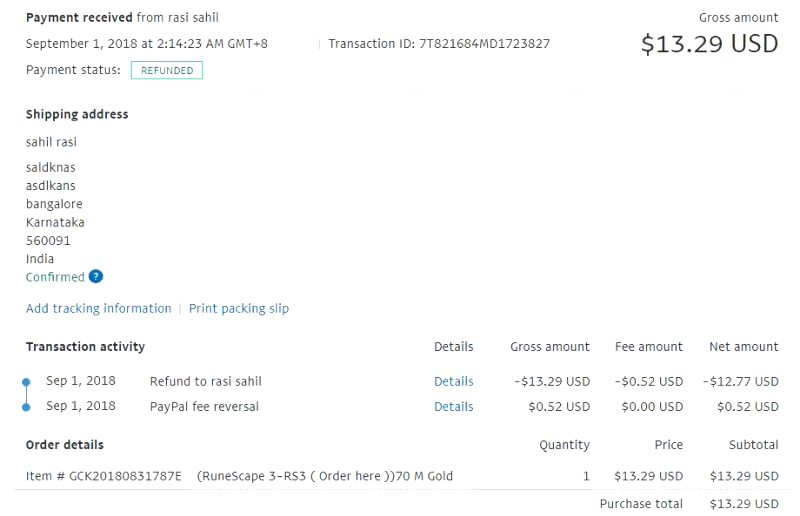Open Details for PayPal fee reversal
800x516 pixels.
[x=453, y=407]
